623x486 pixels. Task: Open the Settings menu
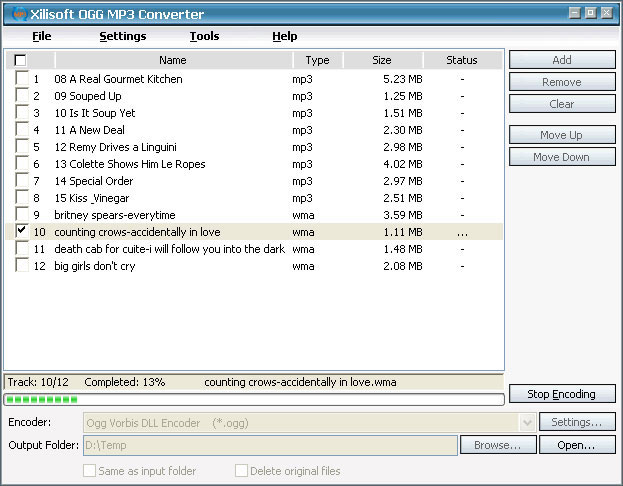(122, 36)
